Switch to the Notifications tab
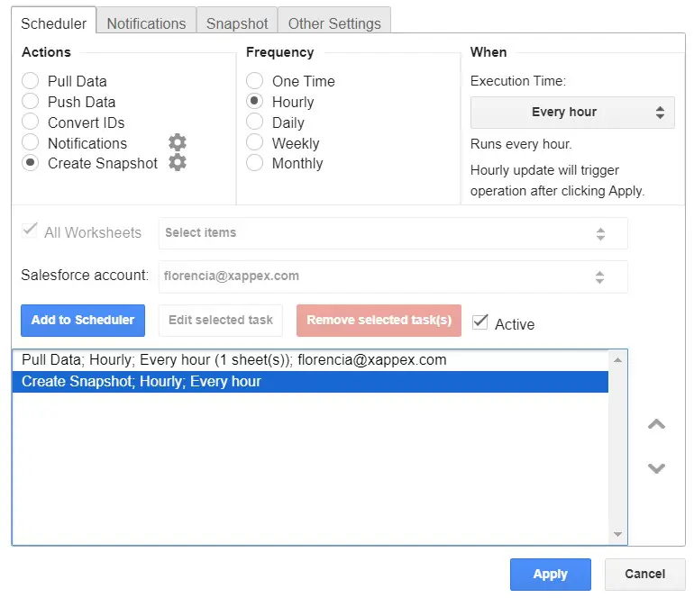Screen dimensions: 694x616 coord(146,23)
